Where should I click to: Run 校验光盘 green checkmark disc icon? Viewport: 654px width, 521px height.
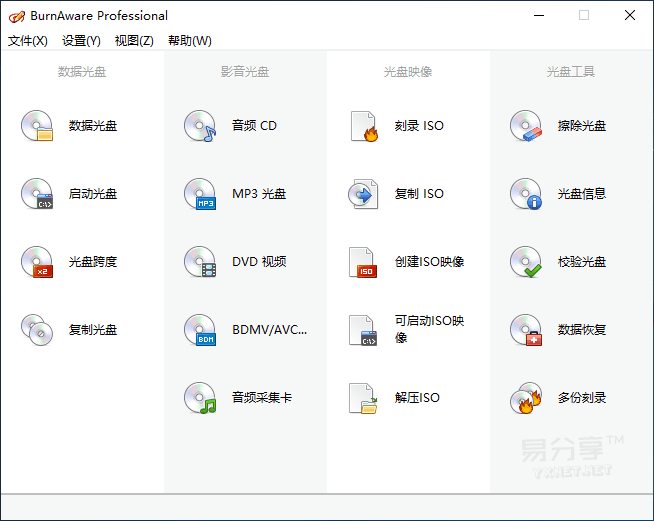tap(526, 262)
